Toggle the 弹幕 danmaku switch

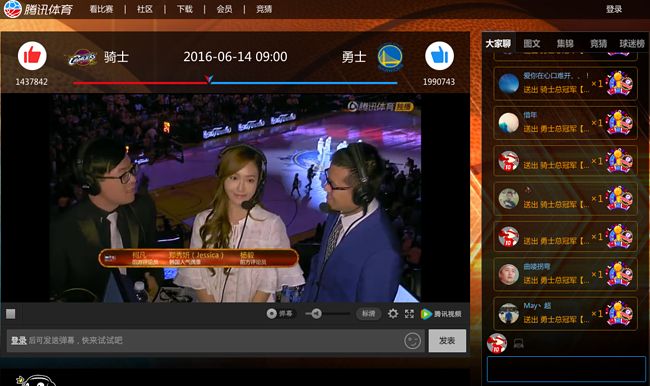point(280,313)
